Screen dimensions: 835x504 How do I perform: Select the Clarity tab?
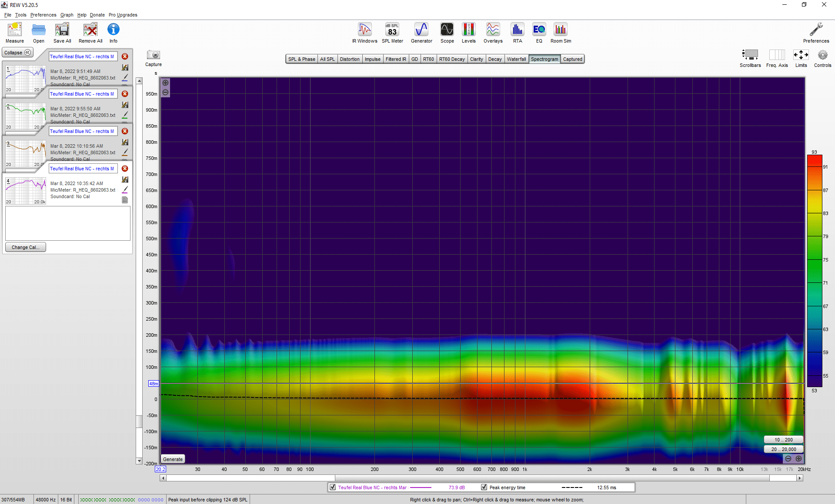click(477, 59)
